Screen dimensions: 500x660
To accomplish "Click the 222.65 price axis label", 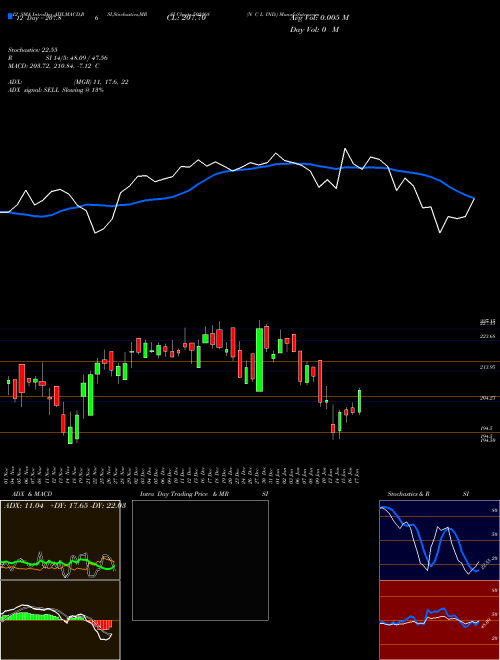I will (488, 337).
